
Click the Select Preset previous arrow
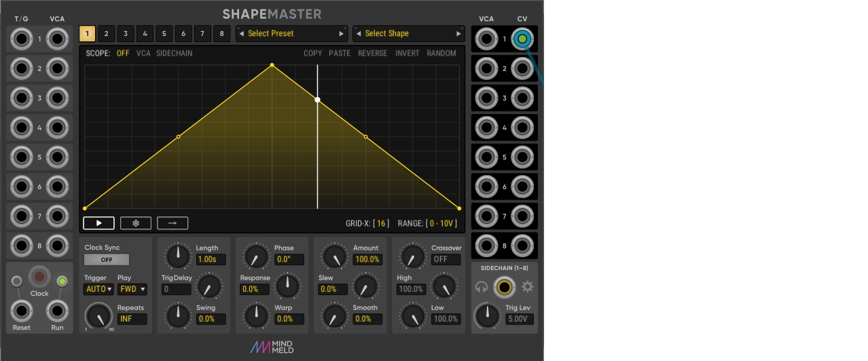click(241, 33)
